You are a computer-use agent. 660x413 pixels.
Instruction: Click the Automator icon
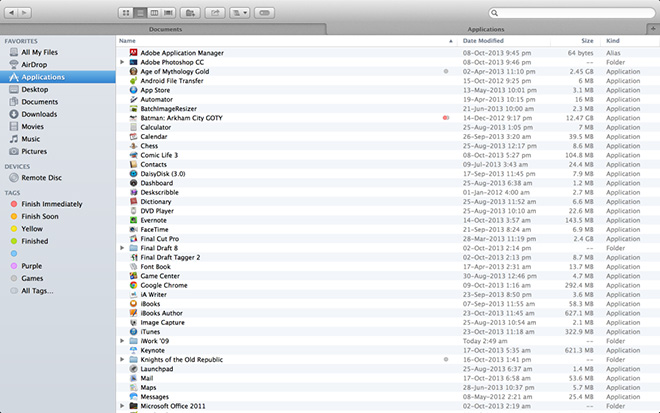(133, 99)
